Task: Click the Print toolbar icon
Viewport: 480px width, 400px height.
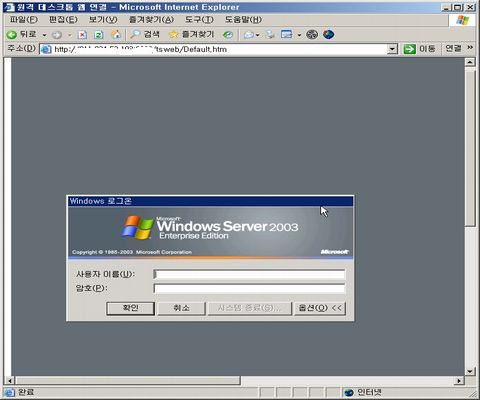Action: [270, 34]
